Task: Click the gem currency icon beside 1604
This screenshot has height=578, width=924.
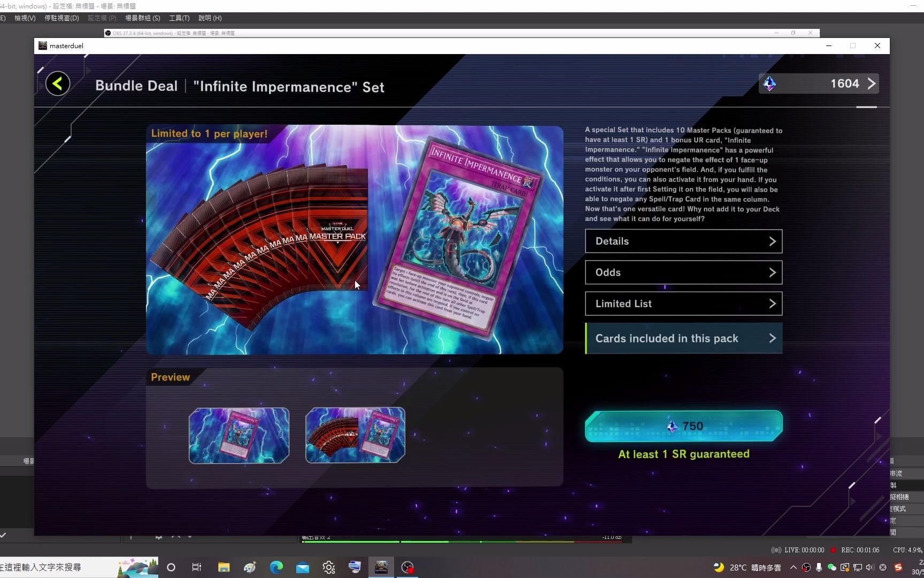Action: [x=769, y=83]
